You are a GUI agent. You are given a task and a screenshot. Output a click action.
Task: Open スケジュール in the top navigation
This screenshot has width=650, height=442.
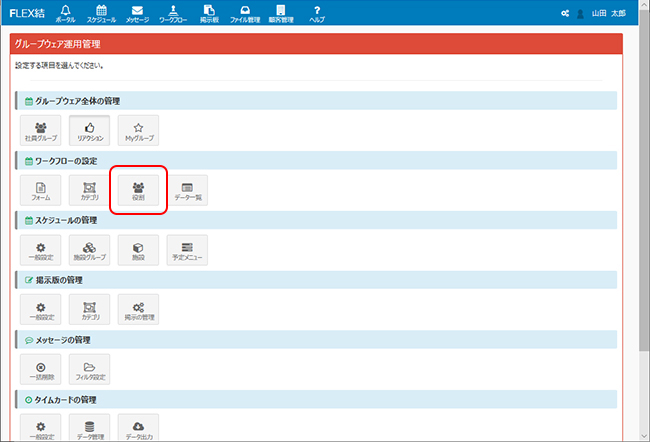101,13
